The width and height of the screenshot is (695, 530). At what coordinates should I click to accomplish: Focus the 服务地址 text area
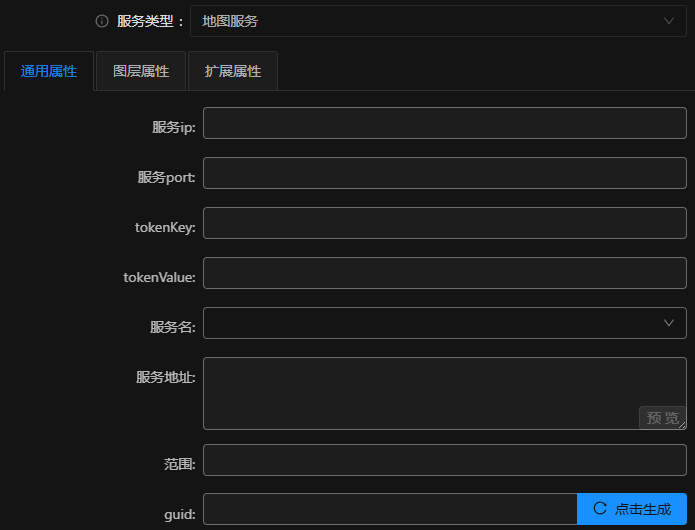[445, 394]
